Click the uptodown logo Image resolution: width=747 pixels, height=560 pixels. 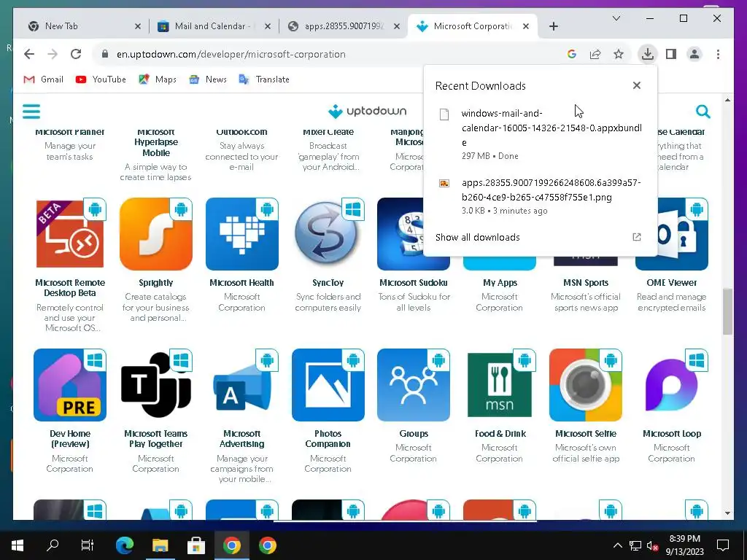(x=368, y=112)
